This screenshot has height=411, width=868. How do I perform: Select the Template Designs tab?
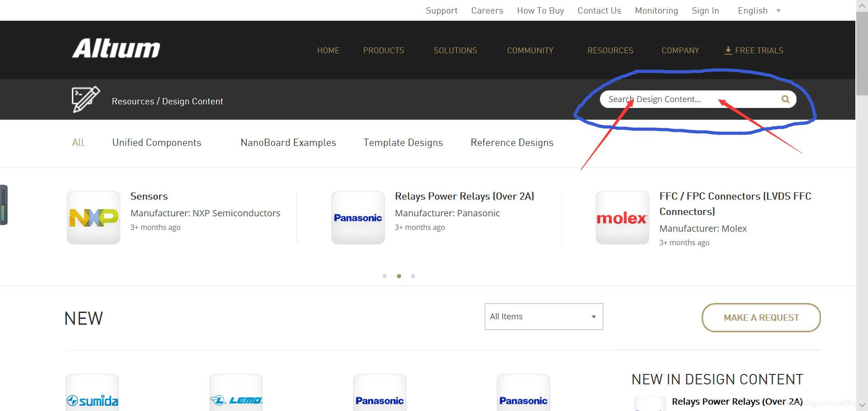(x=403, y=143)
